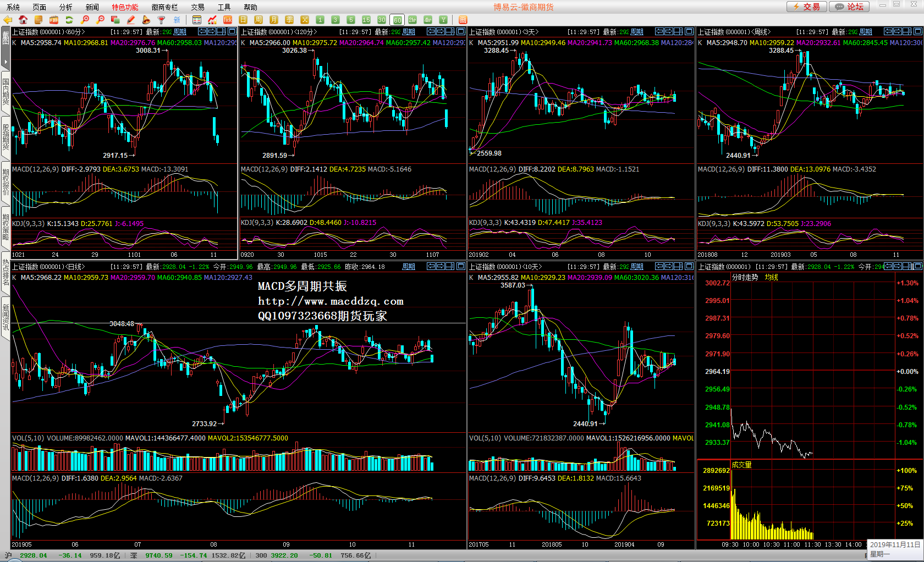This screenshot has height=562, width=924.
Task: Click the zoom out magnifier icon
Action: click(100, 20)
